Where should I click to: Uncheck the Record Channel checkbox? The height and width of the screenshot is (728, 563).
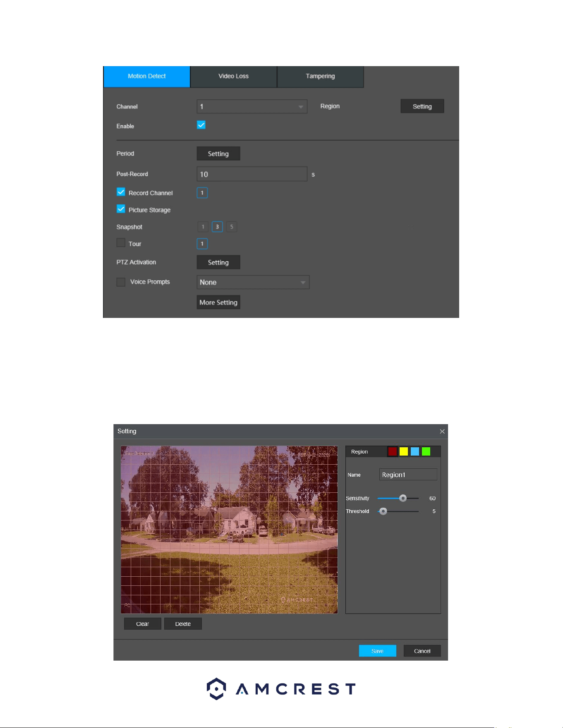click(121, 192)
